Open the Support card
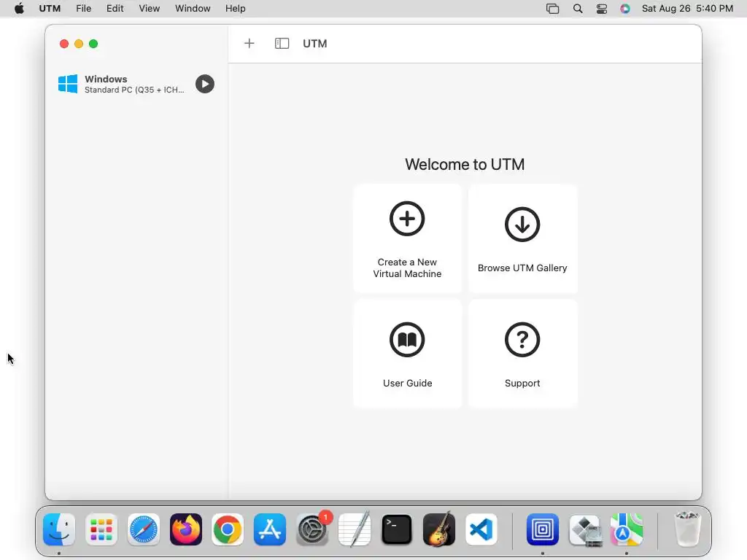The width and height of the screenshot is (747, 560). point(522,354)
